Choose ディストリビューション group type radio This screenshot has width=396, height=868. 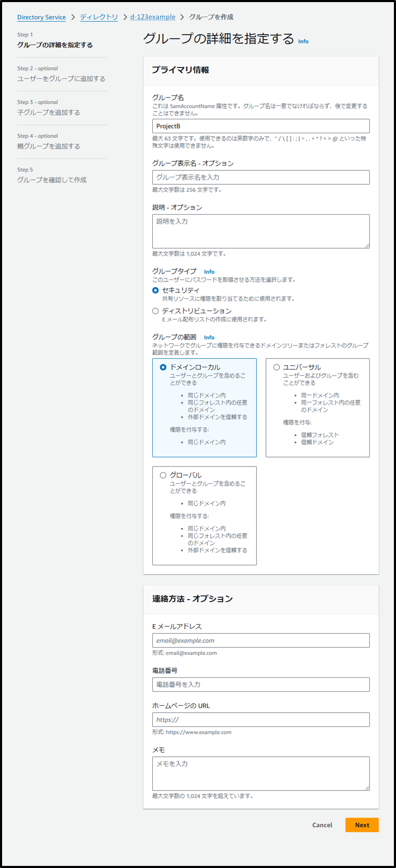coord(155,311)
